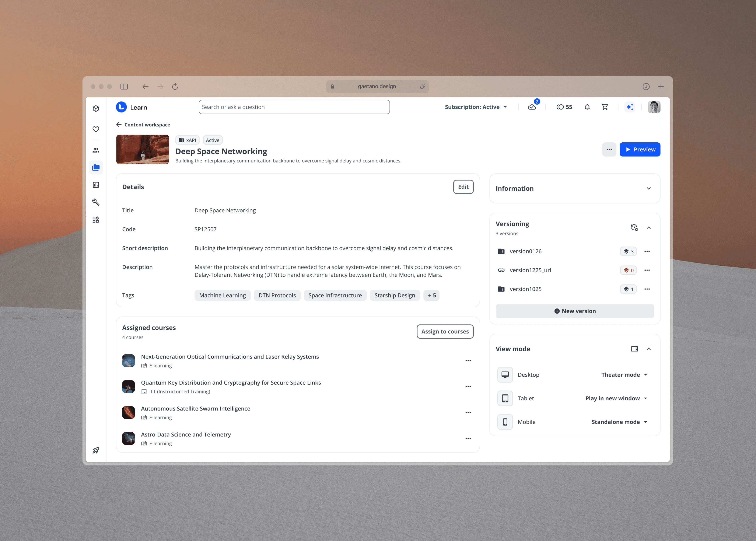Expand the Information section
This screenshot has height=541, width=756.
(x=648, y=189)
